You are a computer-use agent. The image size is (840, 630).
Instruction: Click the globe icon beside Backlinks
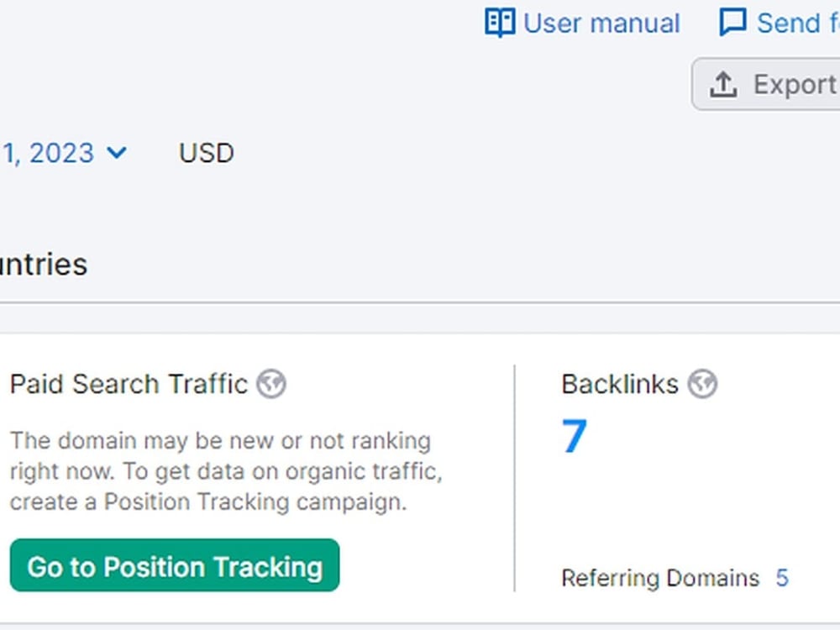tap(702, 384)
